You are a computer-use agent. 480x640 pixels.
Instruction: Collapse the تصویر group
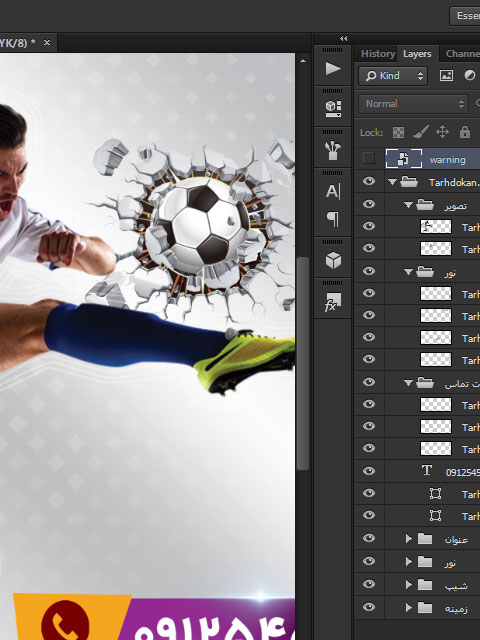pos(408,204)
